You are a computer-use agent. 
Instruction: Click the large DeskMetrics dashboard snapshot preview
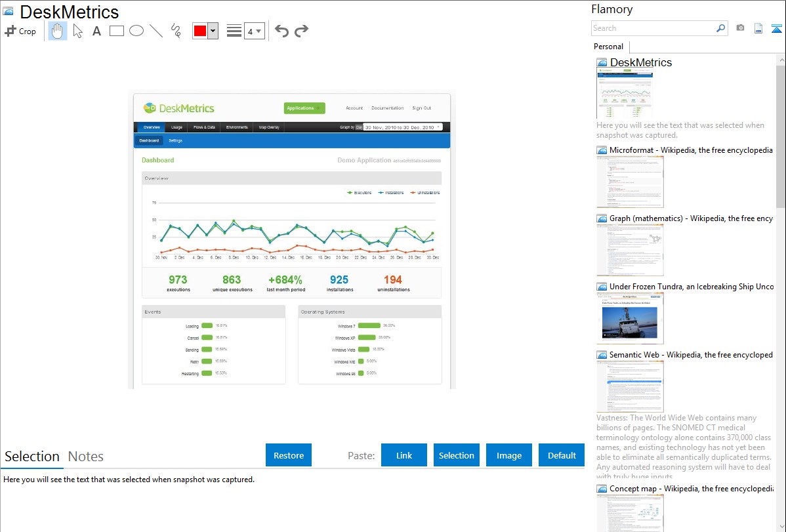click(292, 239)
